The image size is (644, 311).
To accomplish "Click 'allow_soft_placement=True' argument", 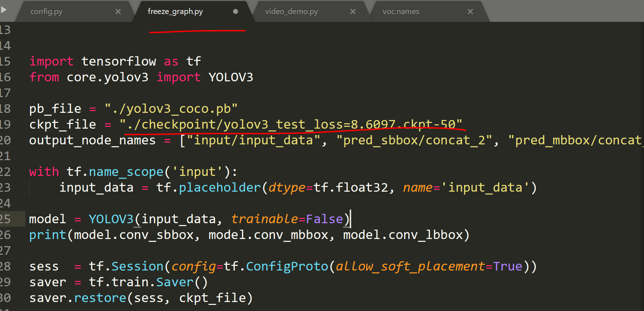I will [x=429, y=266].
